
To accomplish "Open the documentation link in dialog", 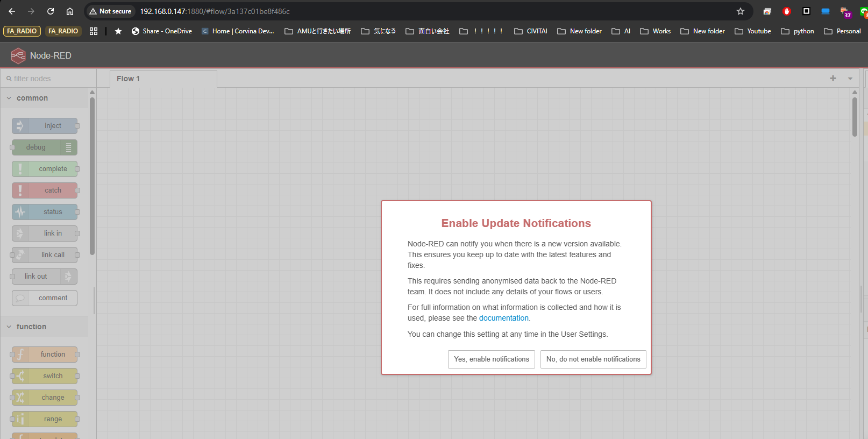I will pos(503,318).
